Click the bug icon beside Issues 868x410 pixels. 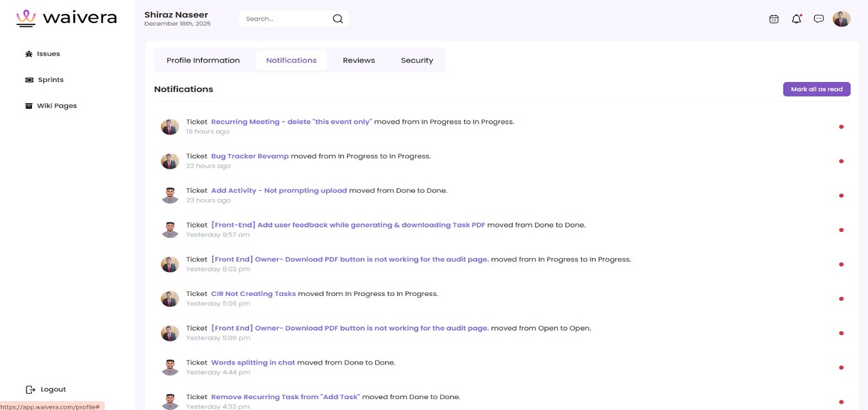(x=29, y=54)
